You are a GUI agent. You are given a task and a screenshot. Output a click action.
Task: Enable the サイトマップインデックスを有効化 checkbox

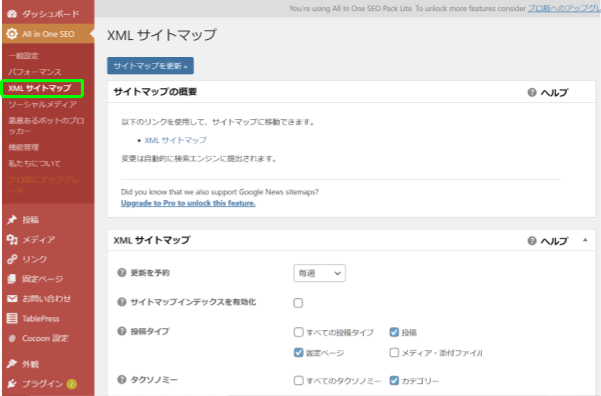pyautogui.click(x=298, y=303)
